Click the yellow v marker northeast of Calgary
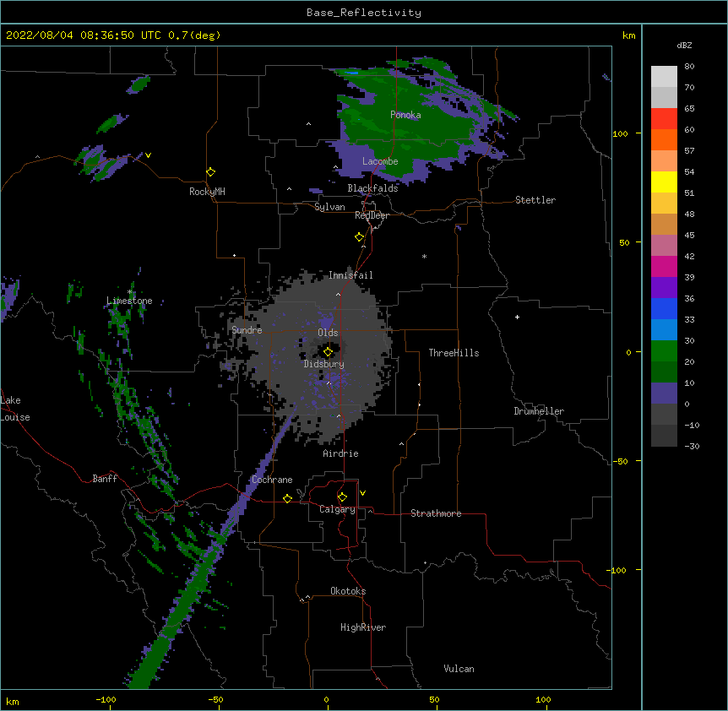Image resolution: width=728 pixels, height=711 pixels. point(362,493)
